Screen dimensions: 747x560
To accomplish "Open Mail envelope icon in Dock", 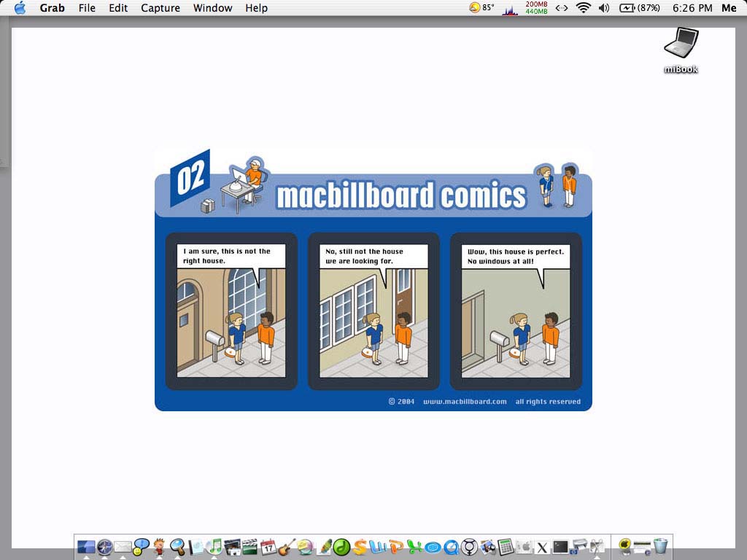I will pos(123,547).
